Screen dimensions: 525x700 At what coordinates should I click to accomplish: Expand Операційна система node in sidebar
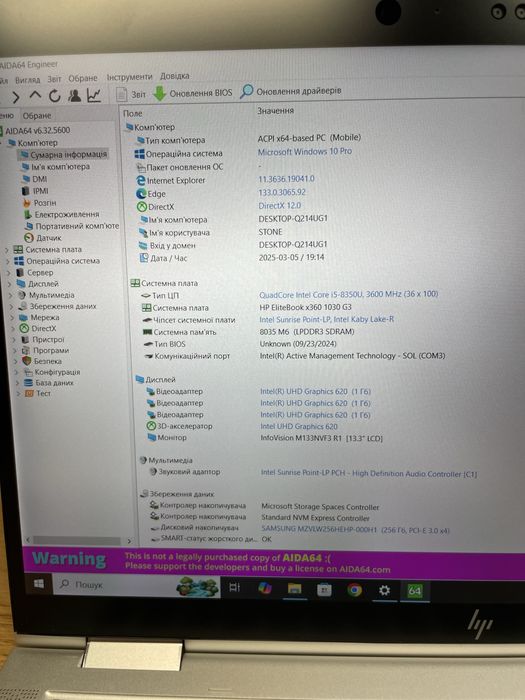point(8,261)
